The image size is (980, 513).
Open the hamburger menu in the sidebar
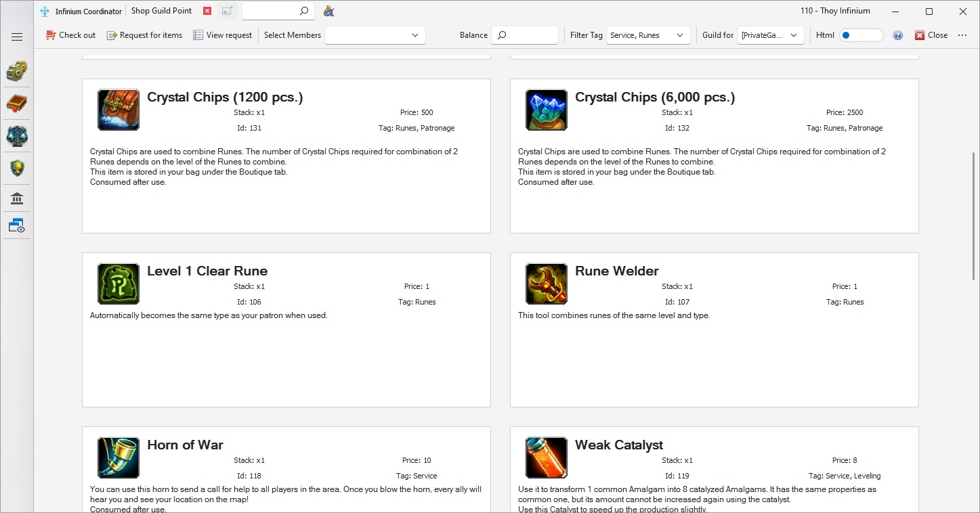click(17, 37)
